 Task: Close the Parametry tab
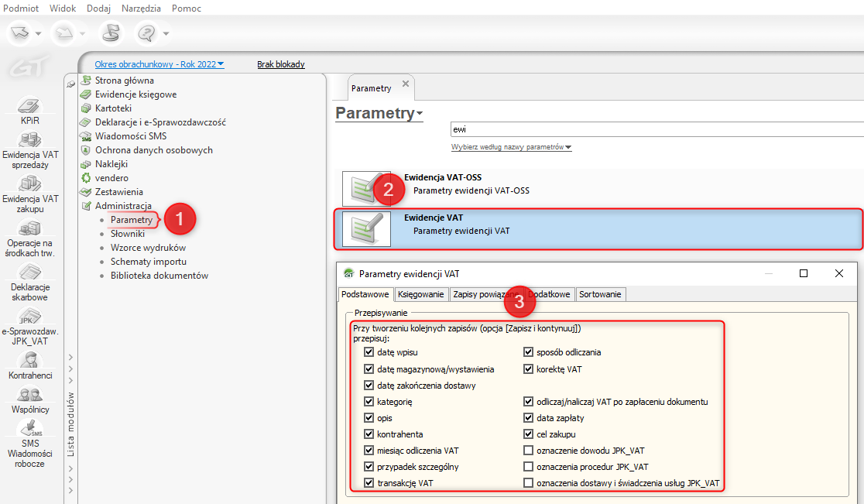tap(406, 84)
